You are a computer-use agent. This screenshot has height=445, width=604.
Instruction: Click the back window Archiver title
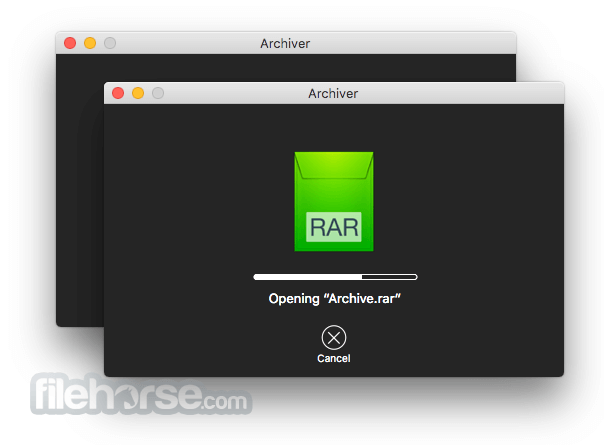point(285,44)
